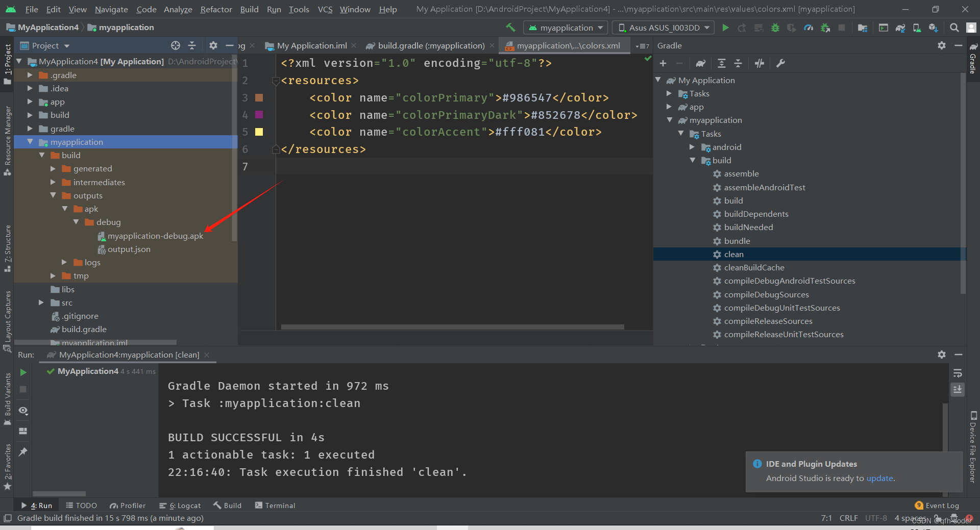Run the app with green play button

point(725,28)
